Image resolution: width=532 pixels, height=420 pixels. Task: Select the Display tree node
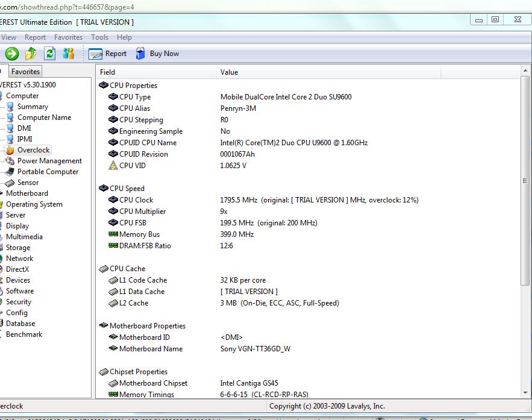(x=17, y=226)
